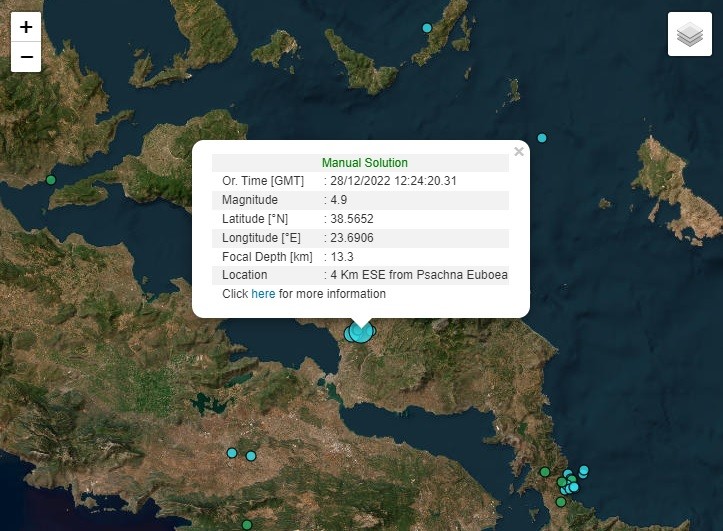Click the isolated green marker left of southeast cluster
The image size is (723, 531).
tap(545, 472)
